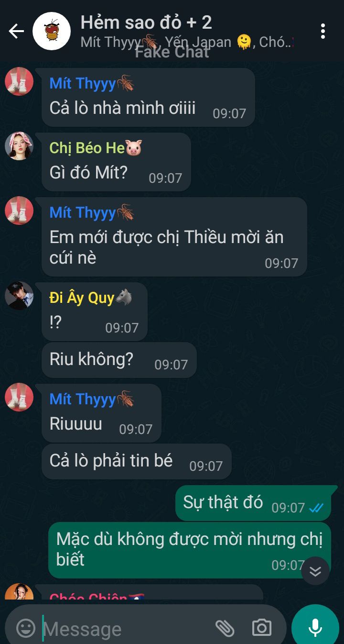Open Đi Ây Quy's profile picture
This screenshot has height=644, width=344.
click(19, 295)
